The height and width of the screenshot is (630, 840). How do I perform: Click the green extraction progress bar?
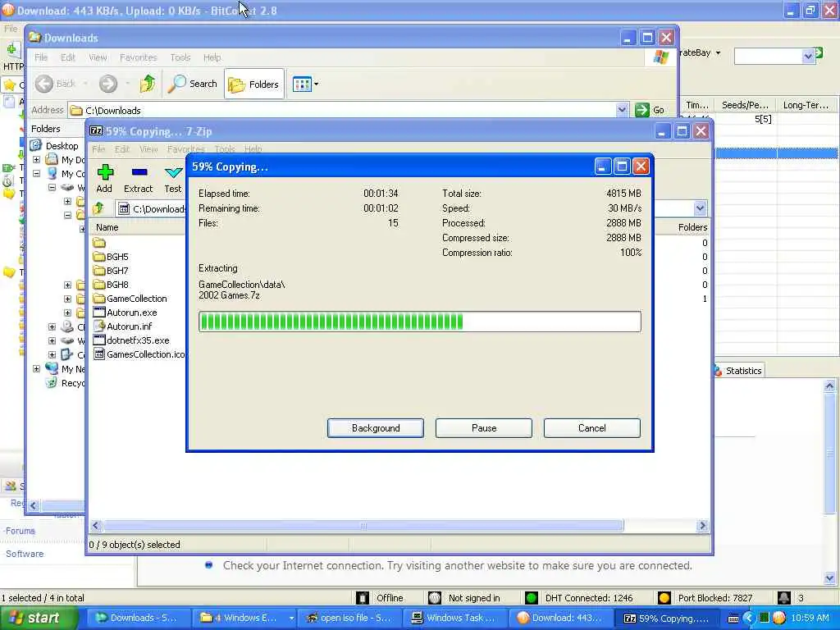419,322
